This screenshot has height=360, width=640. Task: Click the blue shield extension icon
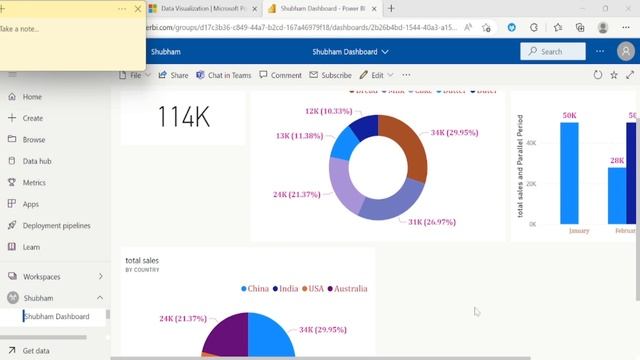point(511,28)
